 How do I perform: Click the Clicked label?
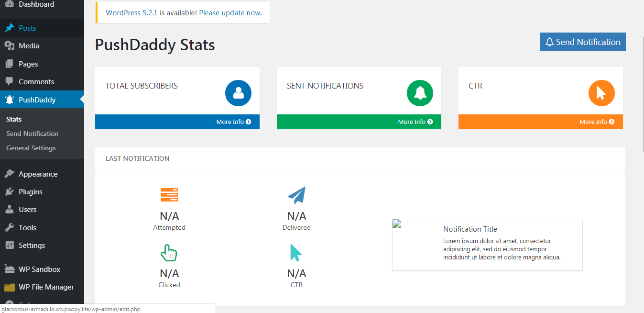coord(169,285)
